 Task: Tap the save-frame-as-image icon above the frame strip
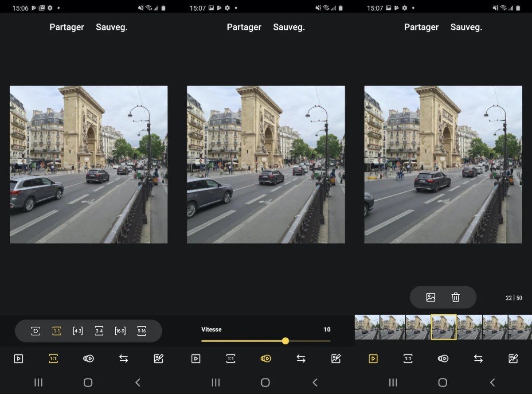click(x=431, y=297)
